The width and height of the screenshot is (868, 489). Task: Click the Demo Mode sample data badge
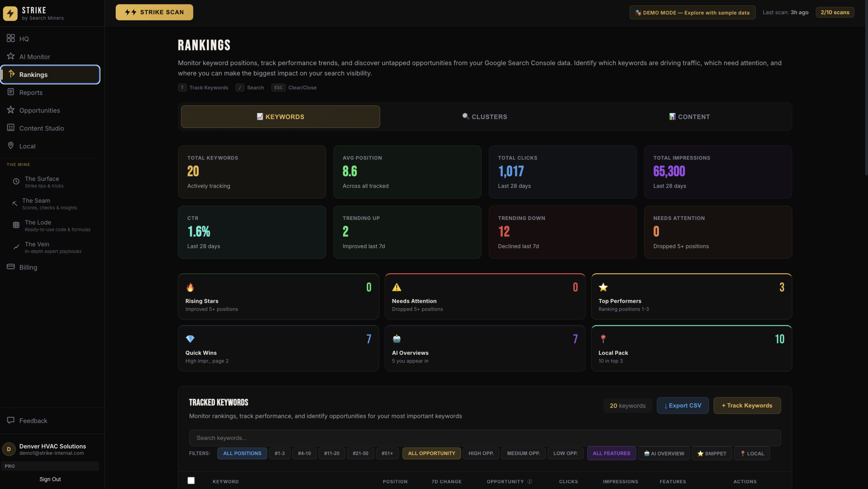point(692,13)
